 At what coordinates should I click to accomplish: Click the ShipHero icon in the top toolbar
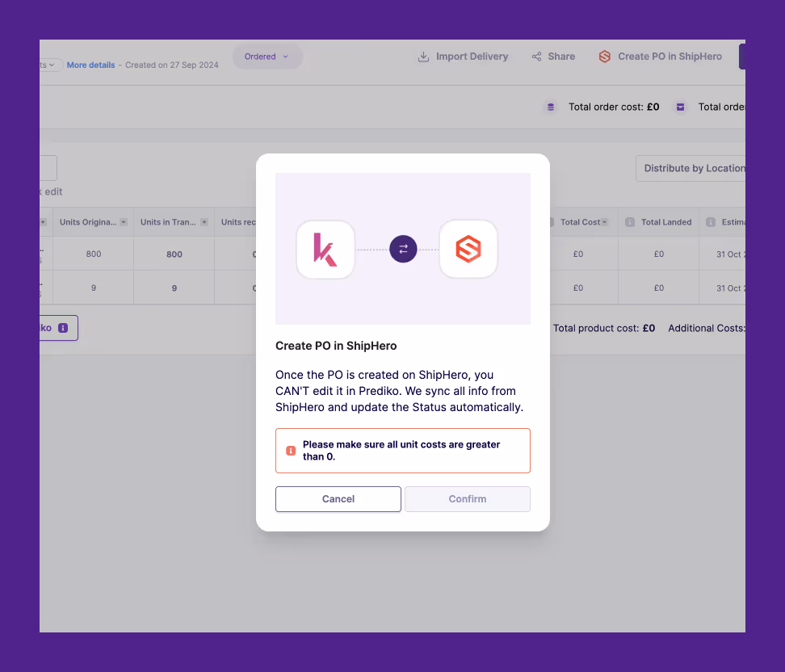click(x=605, y=57)
